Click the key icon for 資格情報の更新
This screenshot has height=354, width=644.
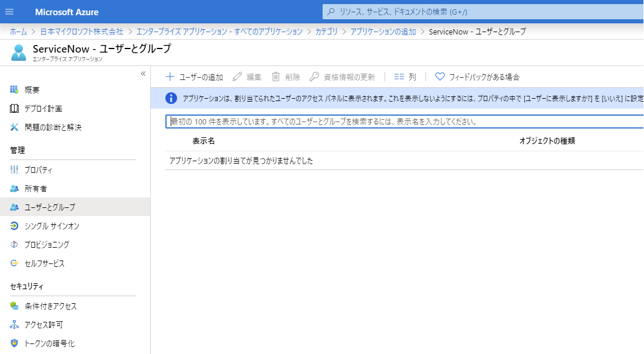point(314,77)
